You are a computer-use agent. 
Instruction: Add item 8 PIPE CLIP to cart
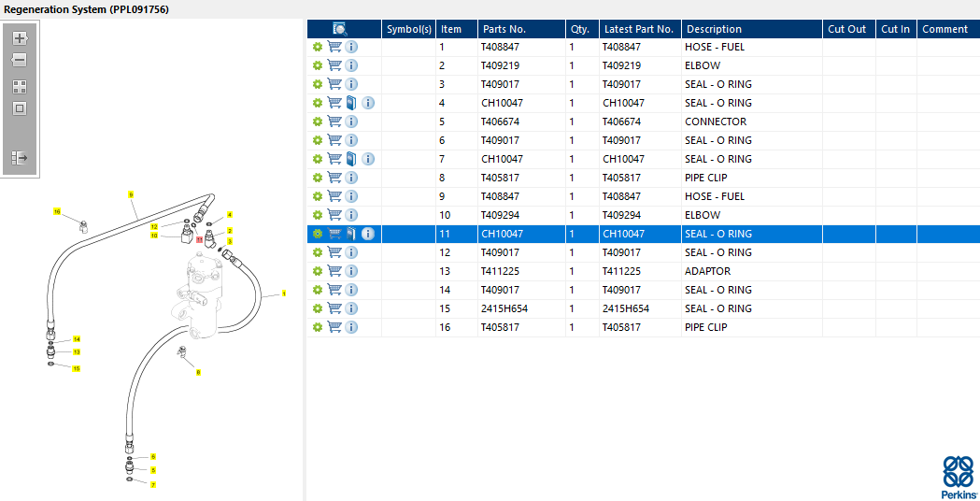334,178
